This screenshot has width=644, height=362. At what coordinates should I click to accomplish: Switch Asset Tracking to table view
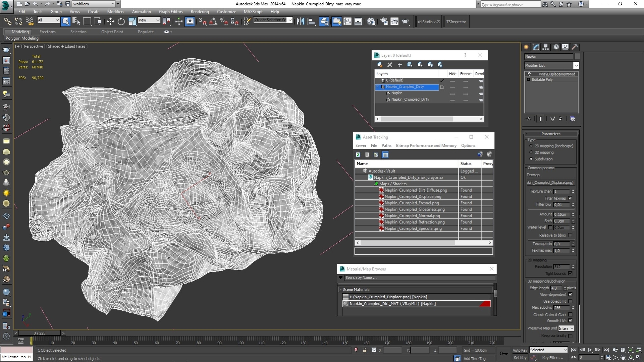tap(385, 155)
